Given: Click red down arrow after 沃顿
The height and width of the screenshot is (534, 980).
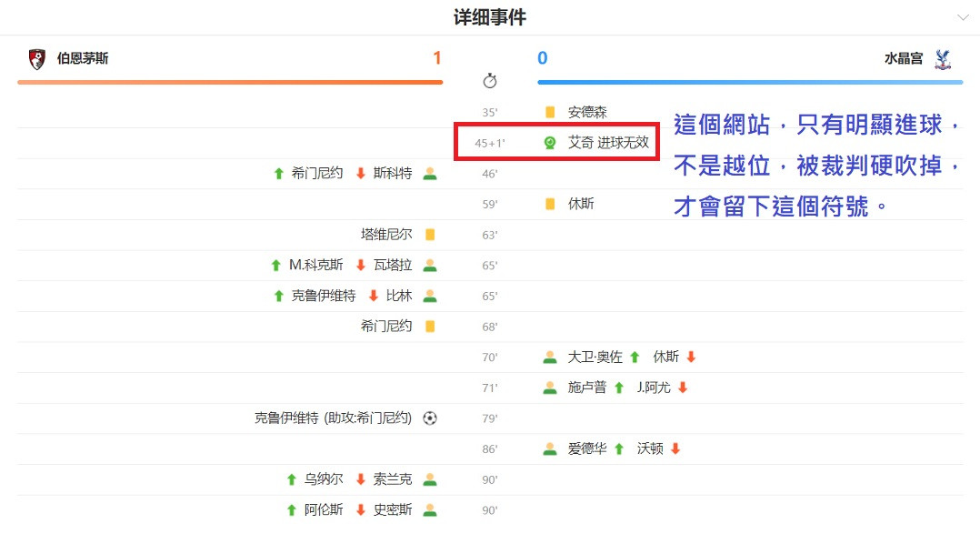Looking at the screenshot, I should tap(675, 449).
